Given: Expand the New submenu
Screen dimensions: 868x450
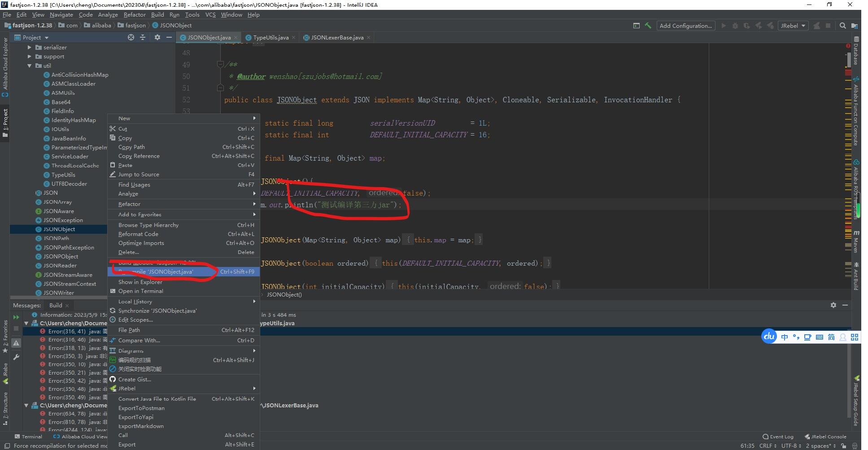Looking at the screenshot, I should [x=183, y=118].
